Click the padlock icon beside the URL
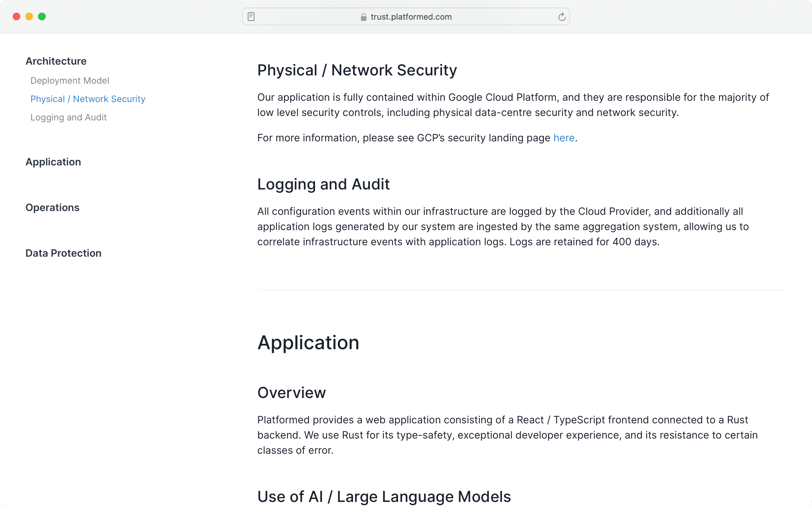Screen dimensions: 812x507 (x=363, y=17)
